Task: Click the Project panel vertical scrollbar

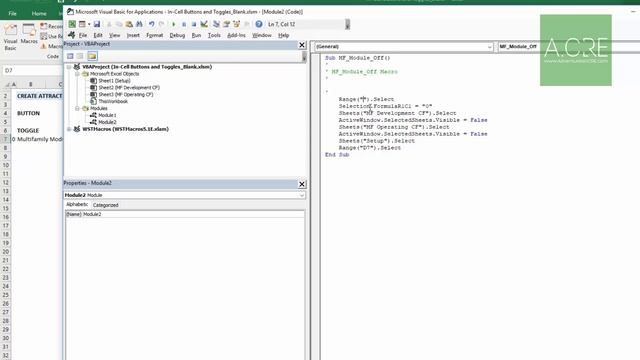Action: 304,57
